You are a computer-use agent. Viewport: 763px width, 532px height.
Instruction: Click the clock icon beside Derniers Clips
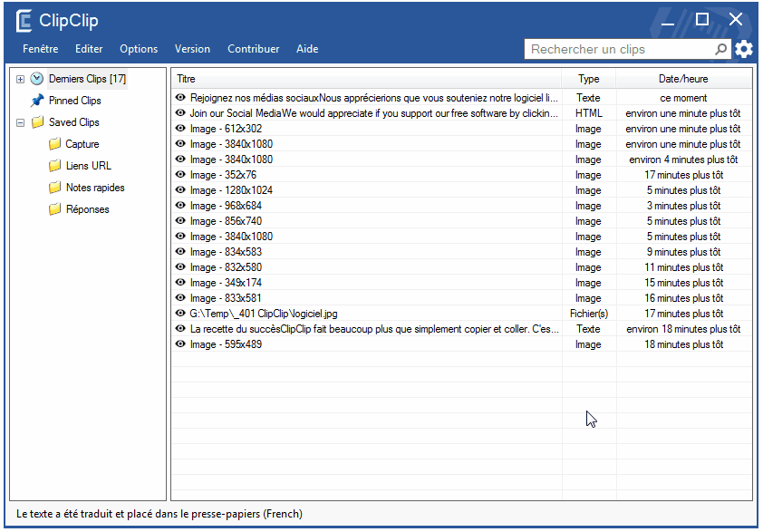pyautogui.click(x=37, y=78)
